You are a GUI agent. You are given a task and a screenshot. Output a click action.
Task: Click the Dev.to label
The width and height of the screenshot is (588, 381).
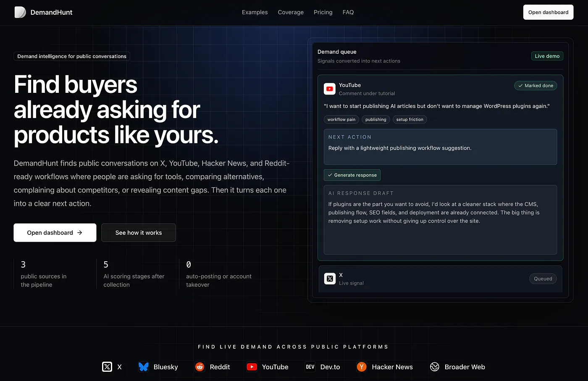tap(330, 367)
